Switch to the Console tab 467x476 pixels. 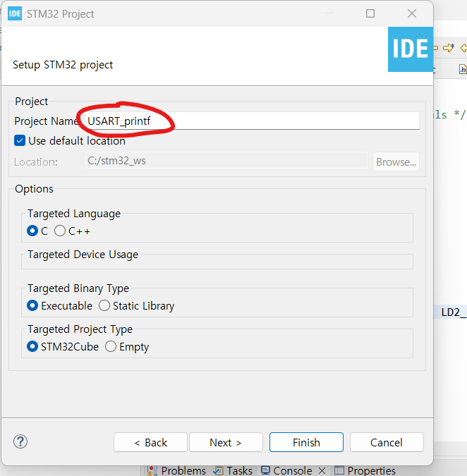[x=287, y=470]
